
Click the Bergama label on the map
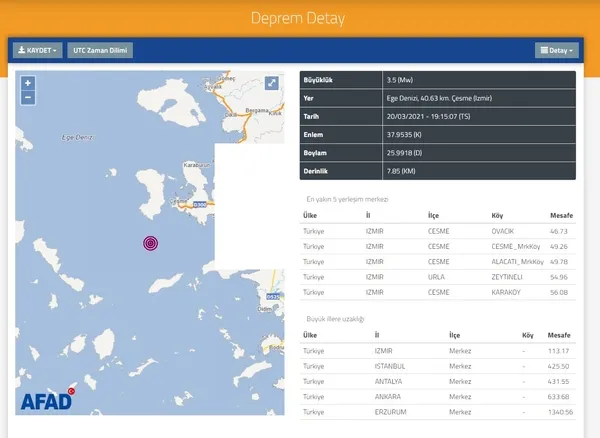[x=230, y=107]
